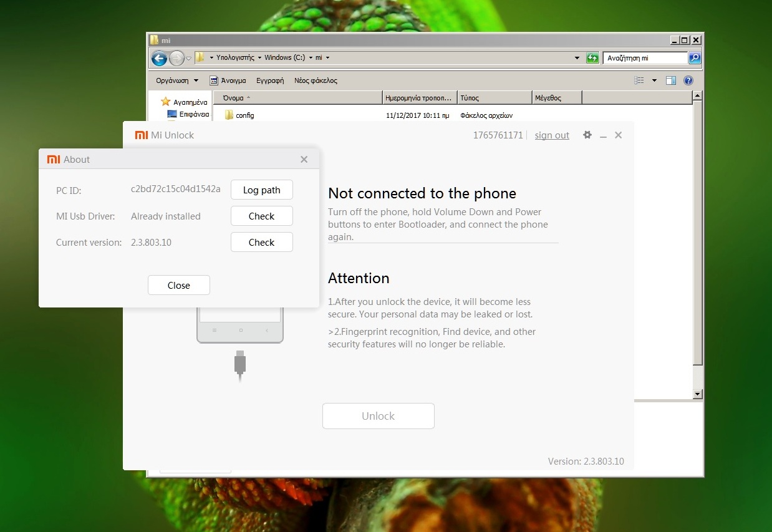772x532 pixels.
Task: Check the MI Usb Driver status
Action: pos(261,216)
